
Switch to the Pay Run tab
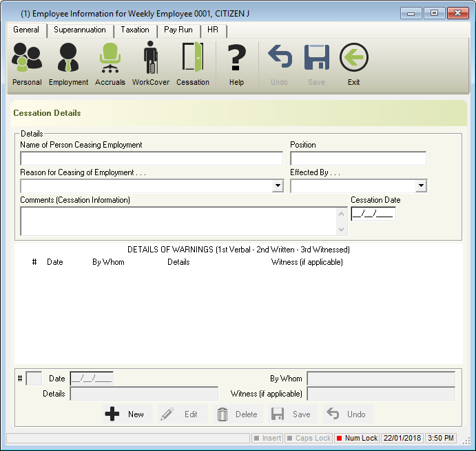coord(178,30)
